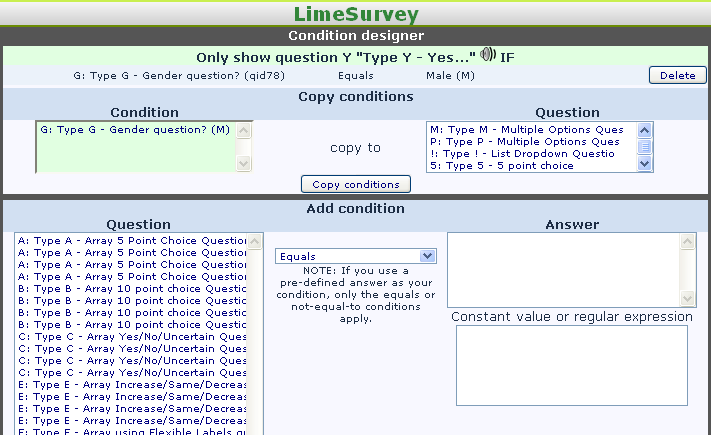Choose the Type ! List Dropdown question
The height and width of the screenshot is (435, 711).
(x=526, y=154)
